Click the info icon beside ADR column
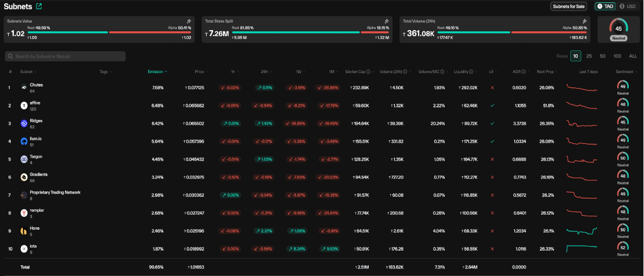The width and height of the screenshot is (644, 276). pos(523,72)
